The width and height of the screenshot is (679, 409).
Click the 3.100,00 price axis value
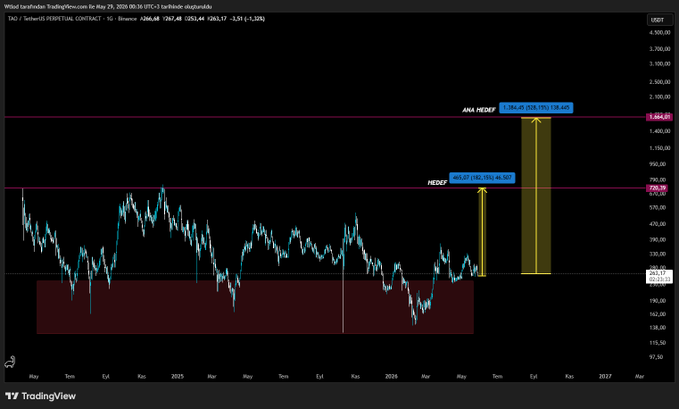tap(660, 64)
